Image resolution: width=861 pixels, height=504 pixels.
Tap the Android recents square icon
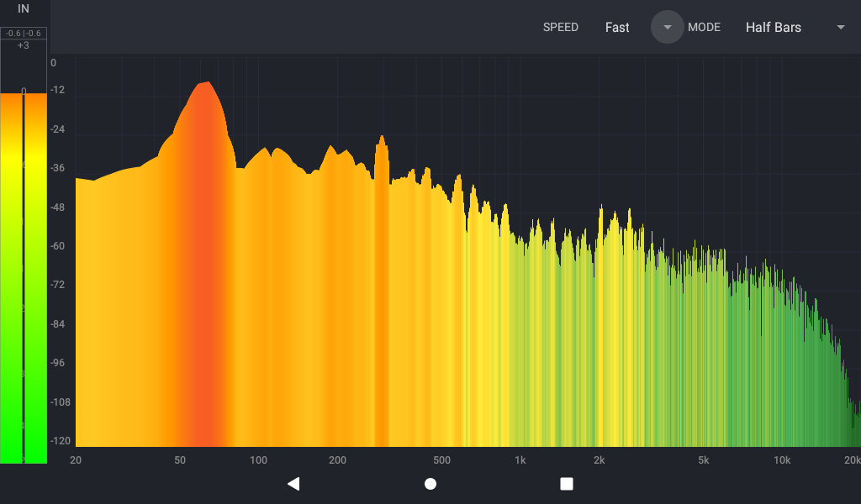[x=566, y=484]
